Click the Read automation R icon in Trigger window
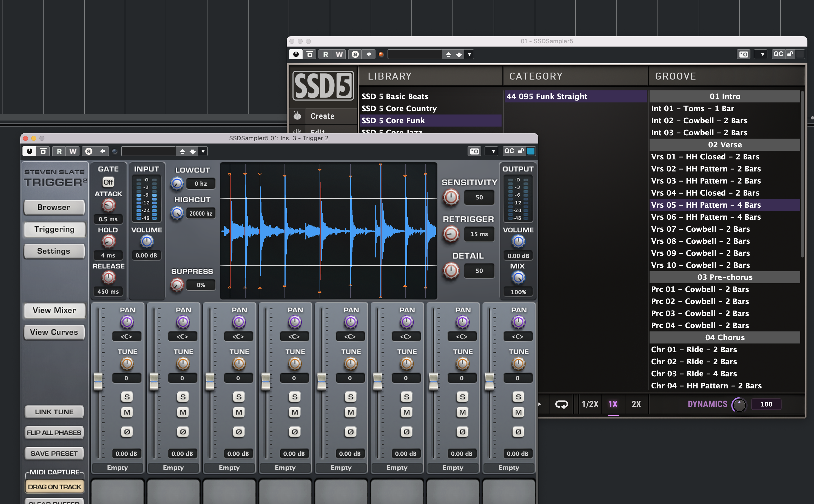814x504 pixels. 59,151
